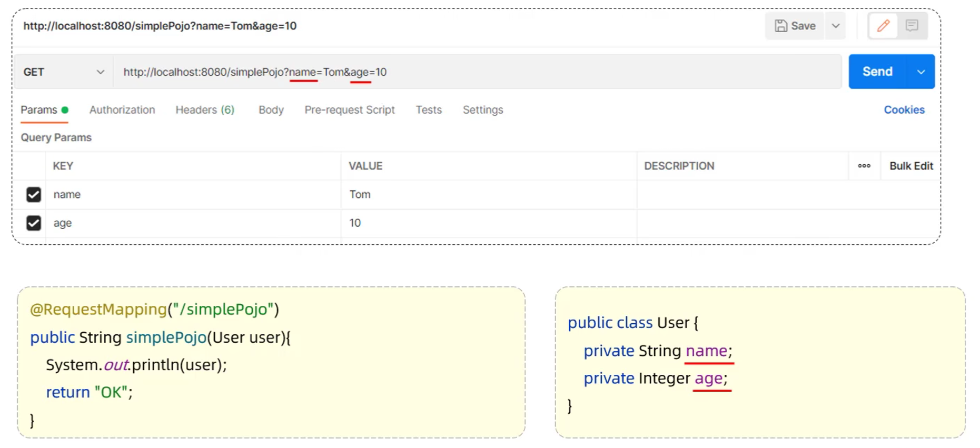Open the Tests tab

428,110
